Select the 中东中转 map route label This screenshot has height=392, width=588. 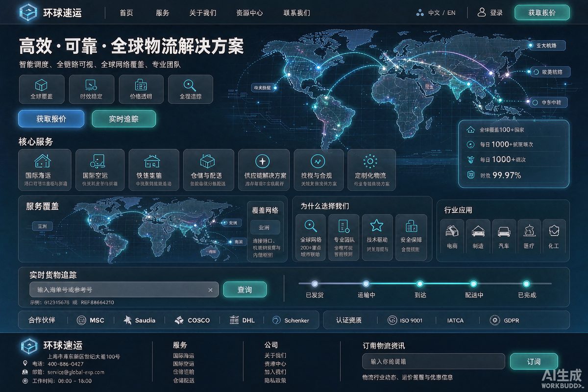point(550,103)
